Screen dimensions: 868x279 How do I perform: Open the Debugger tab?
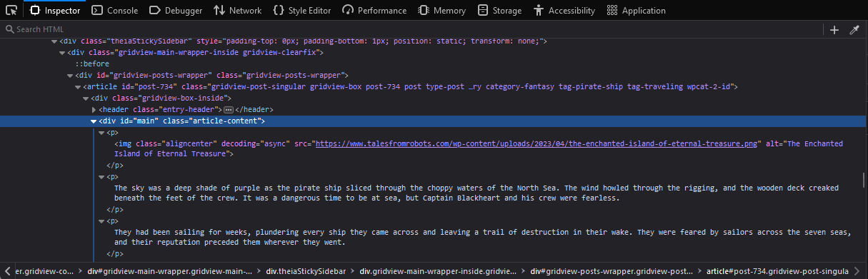pyautogui.click(x=176, y=11)
